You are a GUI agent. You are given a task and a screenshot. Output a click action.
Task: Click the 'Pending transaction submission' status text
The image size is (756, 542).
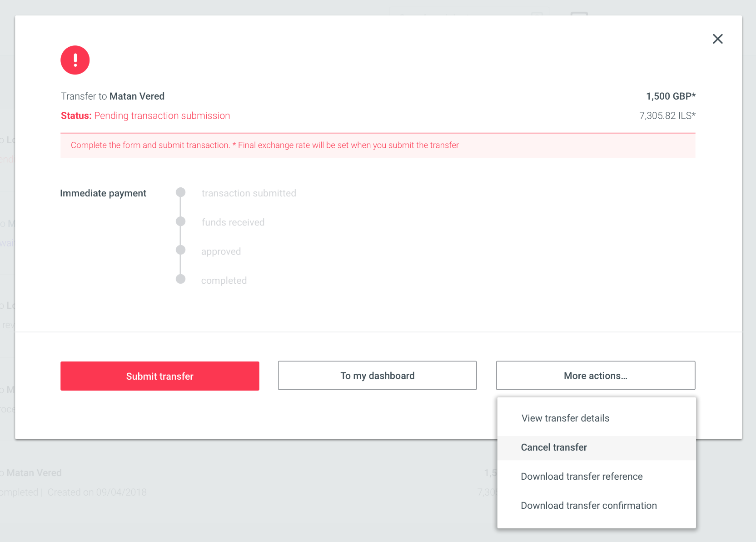(162, 115)
